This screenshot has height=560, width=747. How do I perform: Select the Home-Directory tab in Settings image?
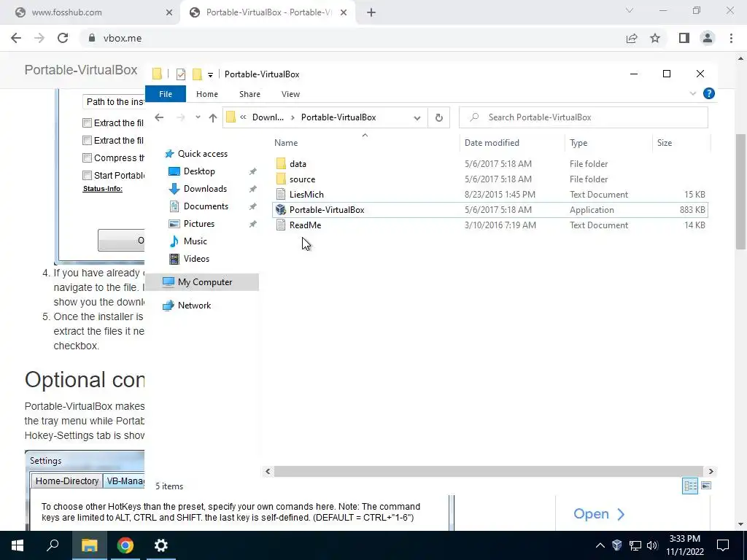click(66, 481)
